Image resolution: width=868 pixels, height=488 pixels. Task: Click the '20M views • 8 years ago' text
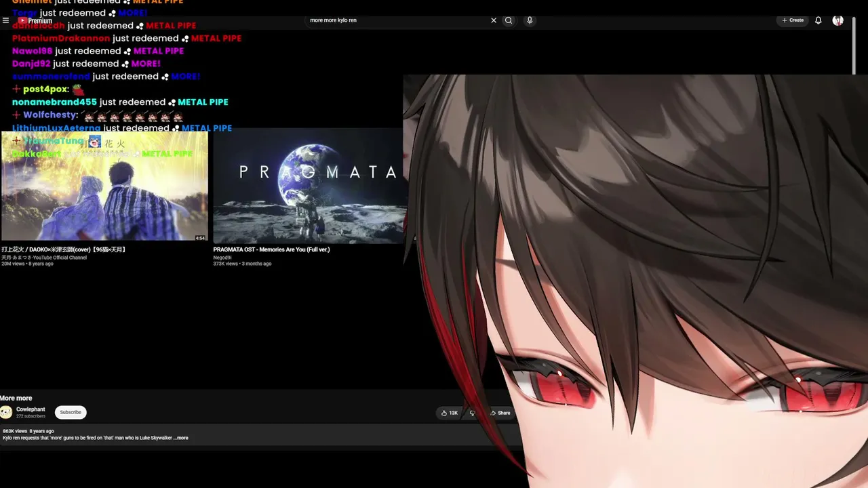tap(27, 264)
